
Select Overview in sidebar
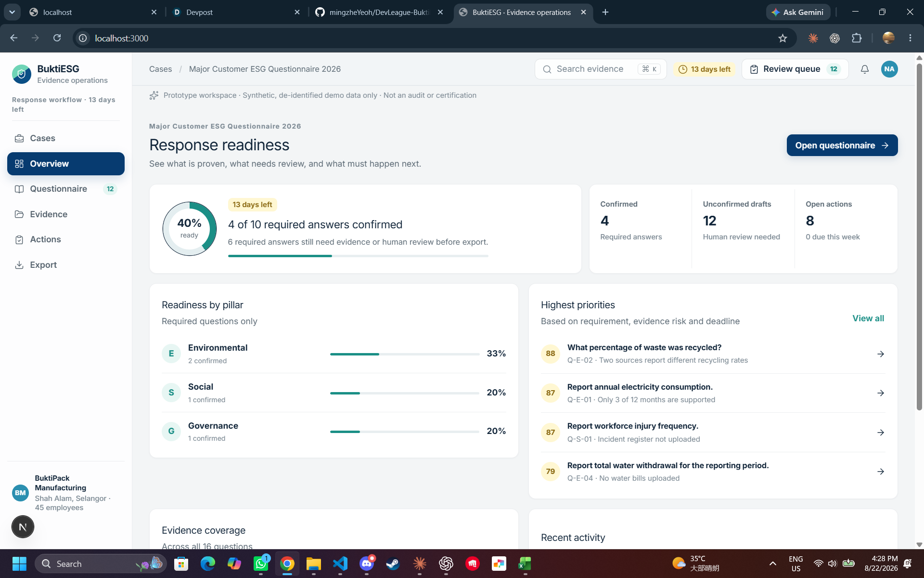coord(66,164)
